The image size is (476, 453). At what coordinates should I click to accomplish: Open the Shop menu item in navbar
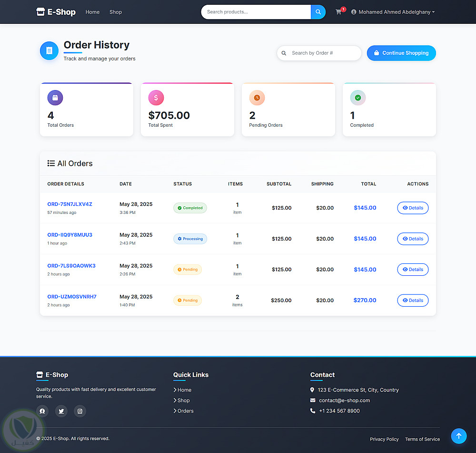(x=116, y=12)
